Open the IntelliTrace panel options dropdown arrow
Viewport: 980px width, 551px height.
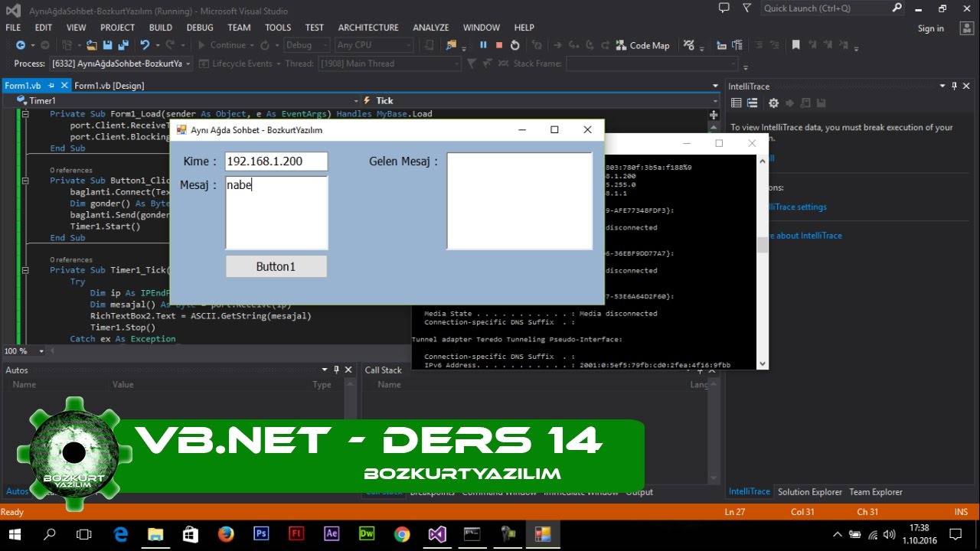point(942,86)
